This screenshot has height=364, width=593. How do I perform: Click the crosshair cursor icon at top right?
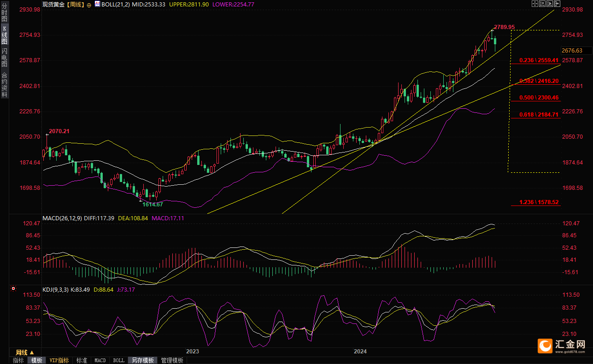pos(535,4)
